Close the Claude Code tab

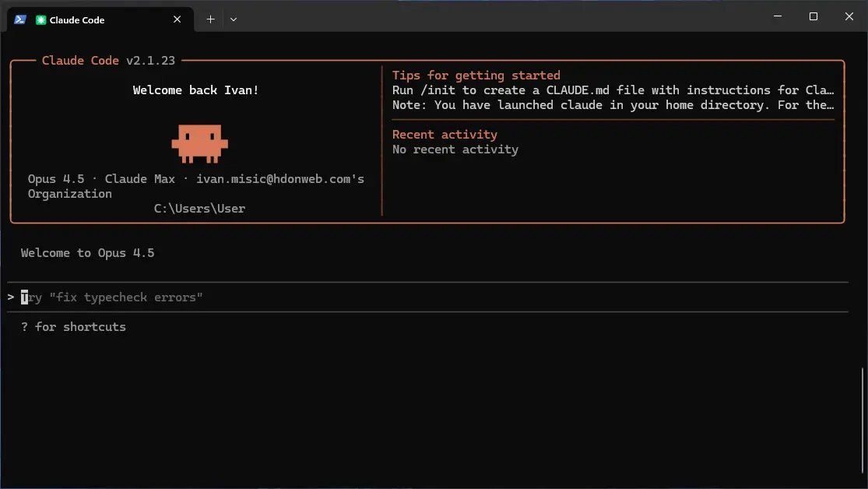177,19
